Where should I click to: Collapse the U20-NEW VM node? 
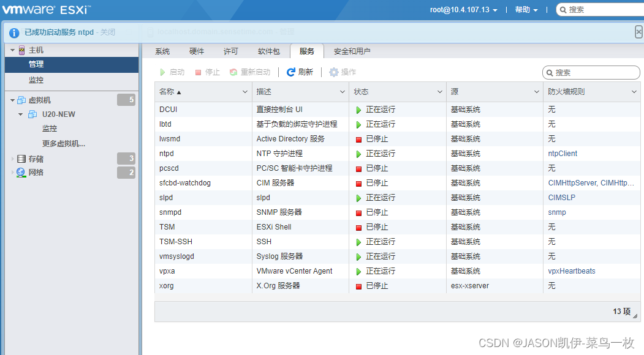pos(21,114)
